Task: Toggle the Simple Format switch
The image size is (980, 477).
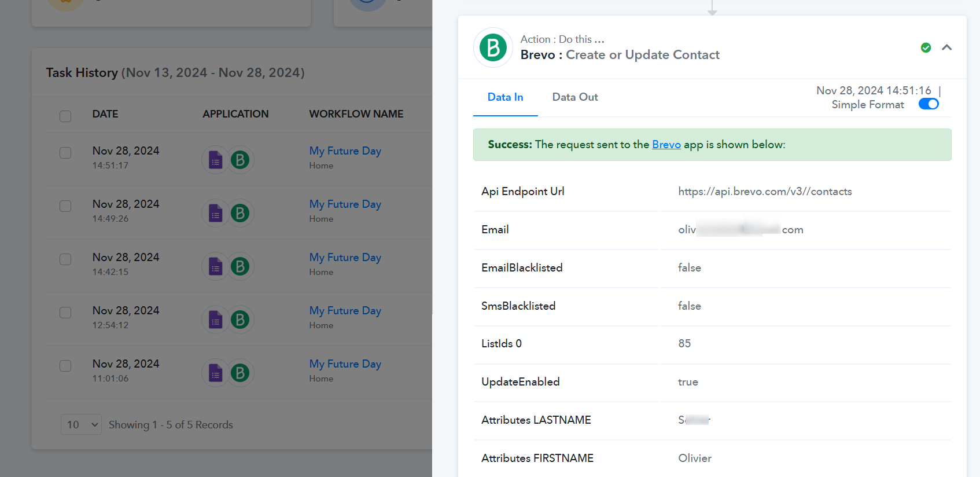Action: (929, 104)
